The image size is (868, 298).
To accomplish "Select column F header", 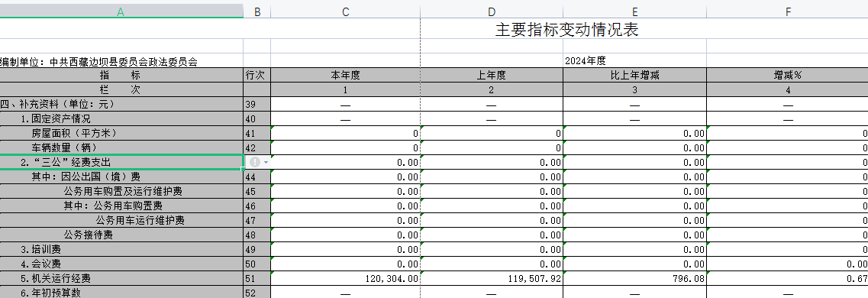I will point(787,11).
